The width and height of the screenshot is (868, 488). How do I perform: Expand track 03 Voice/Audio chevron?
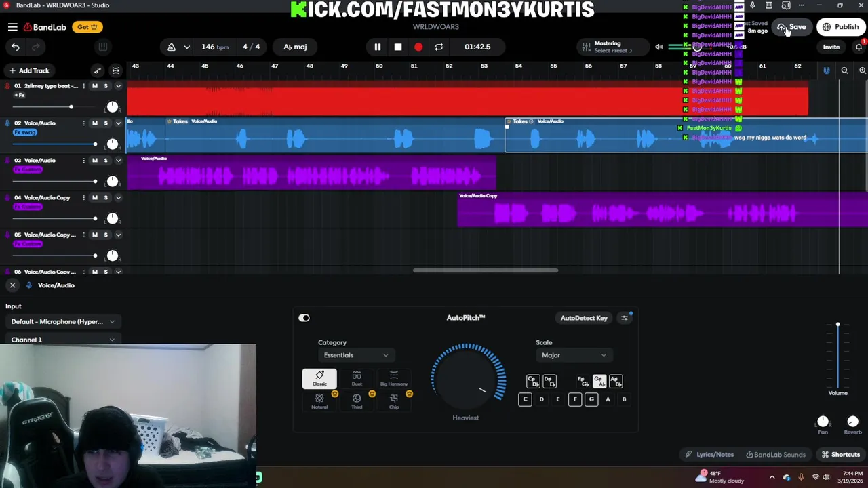(x=118, y=161)
